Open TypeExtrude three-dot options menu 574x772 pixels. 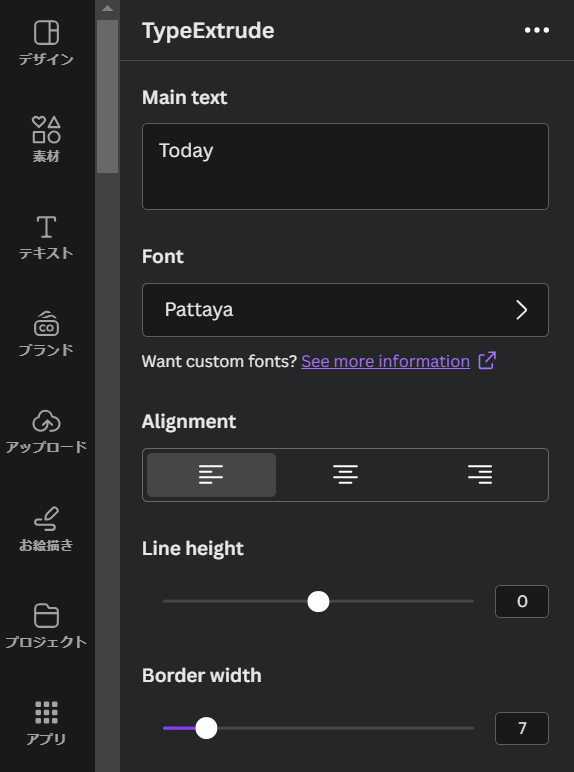pyautogui.click(x=537, y=30)
